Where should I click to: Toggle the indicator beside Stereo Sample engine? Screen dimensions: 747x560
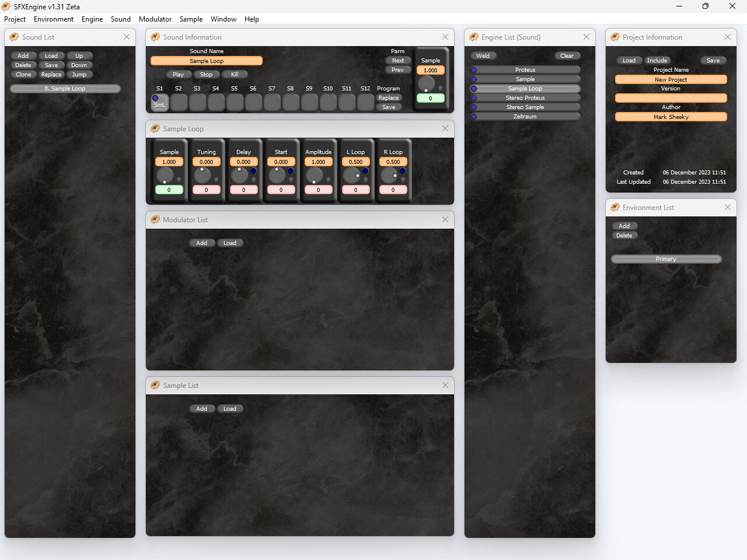[474, 107]
